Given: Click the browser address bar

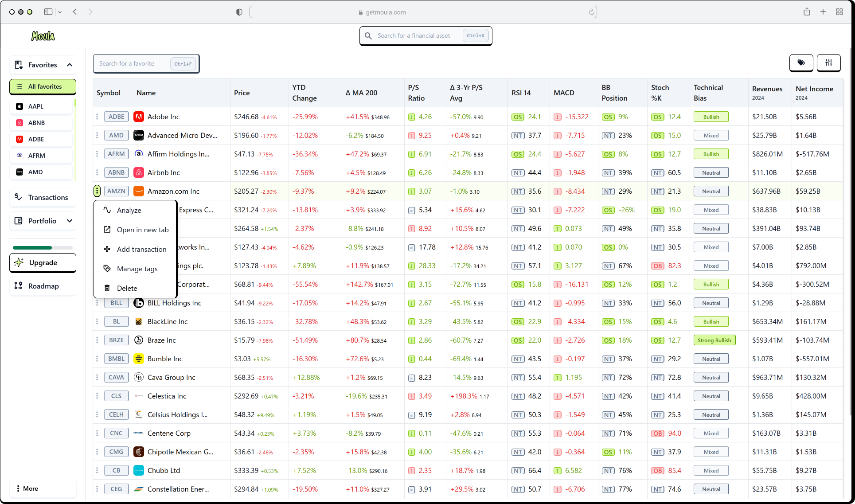Looking at the screenshot, I should tap(423, 12).
